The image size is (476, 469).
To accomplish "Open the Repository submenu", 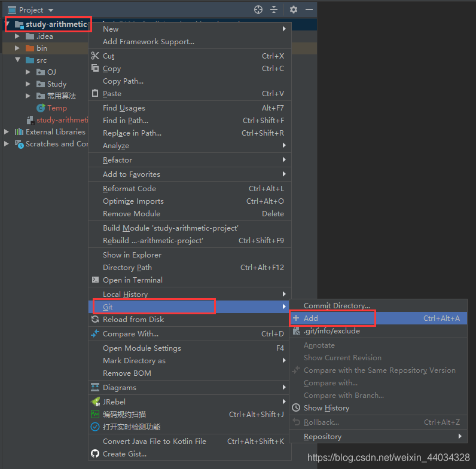I will pos(378,436).
